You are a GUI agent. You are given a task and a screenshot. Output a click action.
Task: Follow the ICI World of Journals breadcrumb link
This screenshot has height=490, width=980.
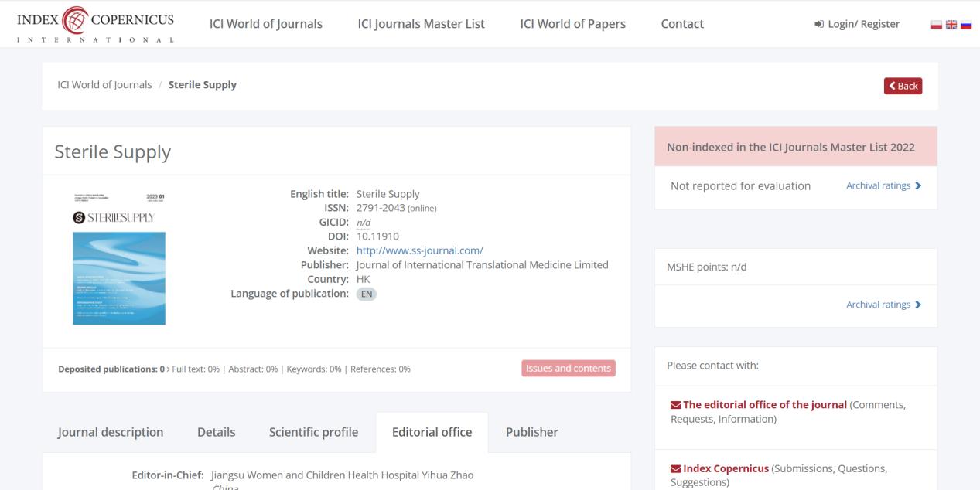click(x=105, y=85)
